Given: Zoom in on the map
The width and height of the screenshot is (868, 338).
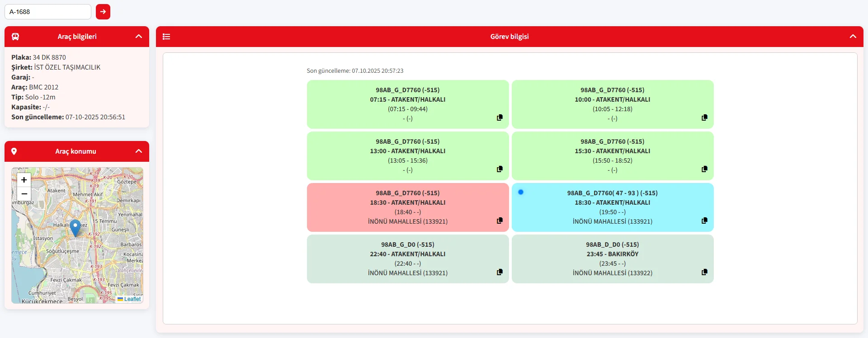Looking at the screenshot, I should 24,180.
